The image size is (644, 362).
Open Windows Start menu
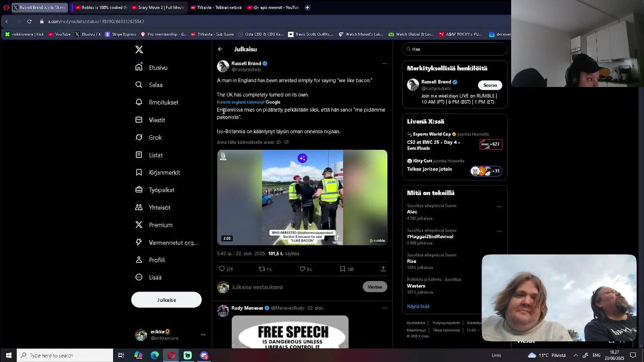[8, 355]
